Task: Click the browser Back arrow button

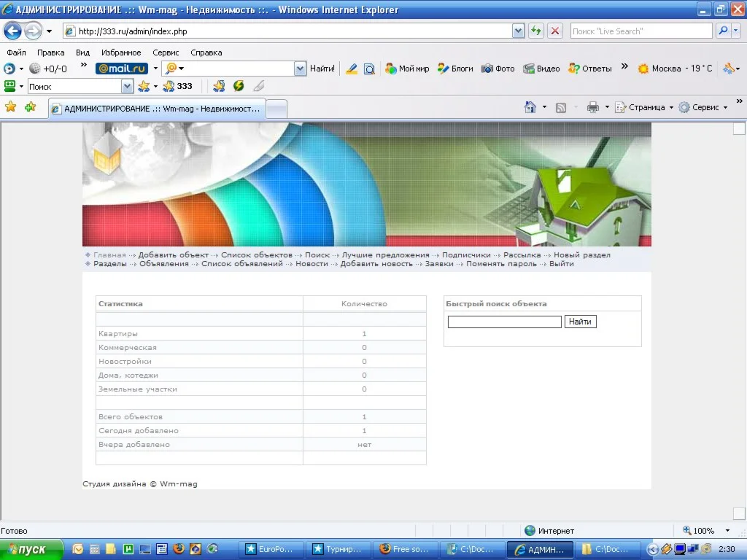Action: [13, 31]
